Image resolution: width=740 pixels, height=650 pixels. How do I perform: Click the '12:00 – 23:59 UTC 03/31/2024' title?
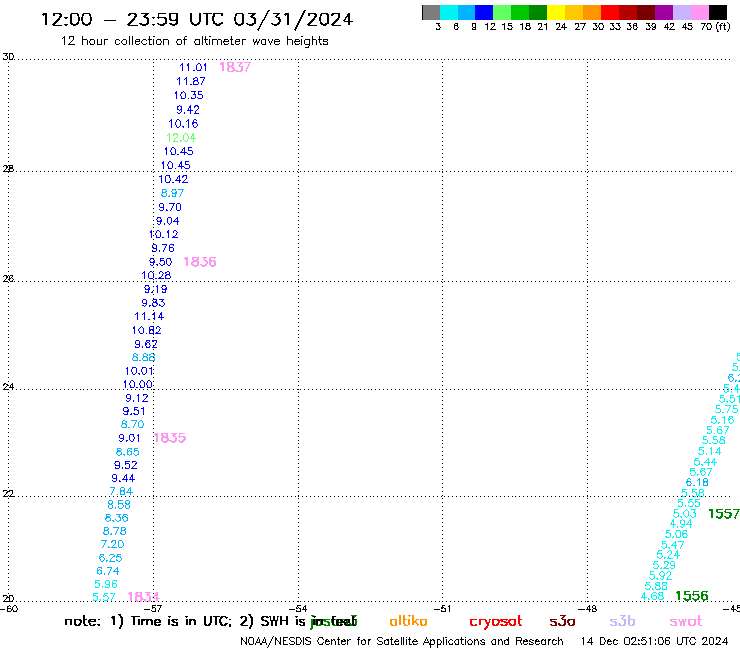tap(197, 20)
